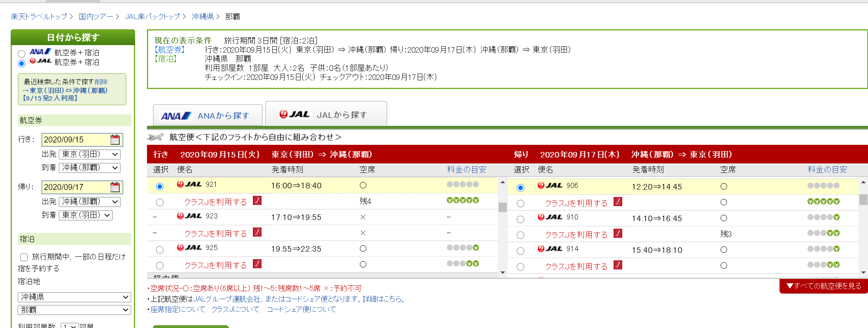Click Class J icon under outbound JAL 923
Image resolution: width=868 pixels, height=328 pixels.
257,232
